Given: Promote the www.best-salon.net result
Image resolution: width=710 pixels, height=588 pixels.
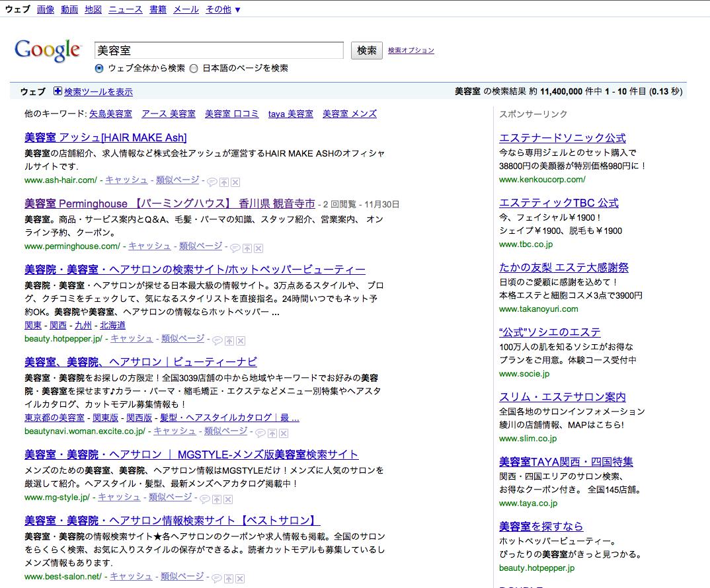Looking at the screenshot, I should click(229, 579).
